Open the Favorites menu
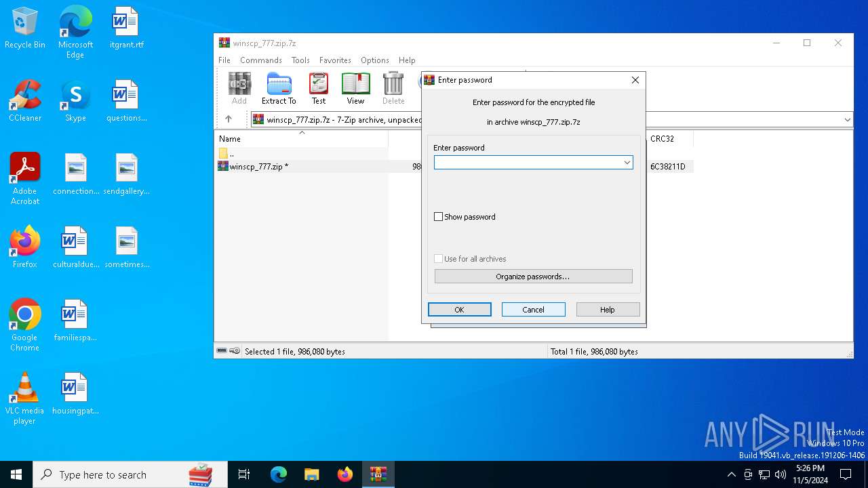868x488 pixels. [x=335, y=60]
